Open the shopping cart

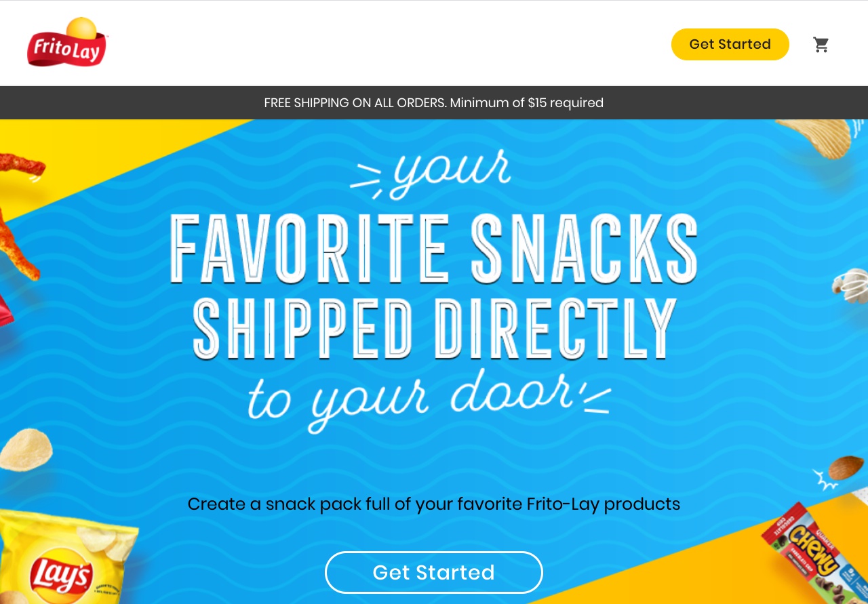pos(821,45)
